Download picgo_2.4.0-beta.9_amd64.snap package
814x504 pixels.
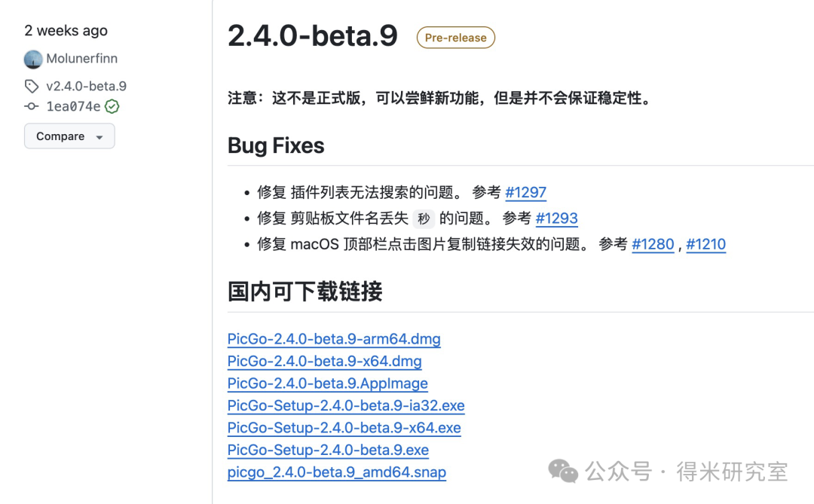click(x=336, y=472)
